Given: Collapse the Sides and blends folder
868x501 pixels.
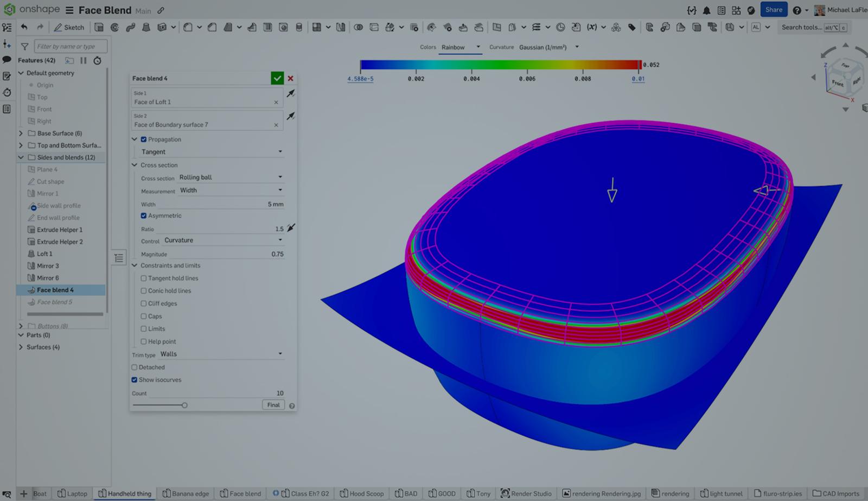Looking at the screenshot, I should [21, 157].
